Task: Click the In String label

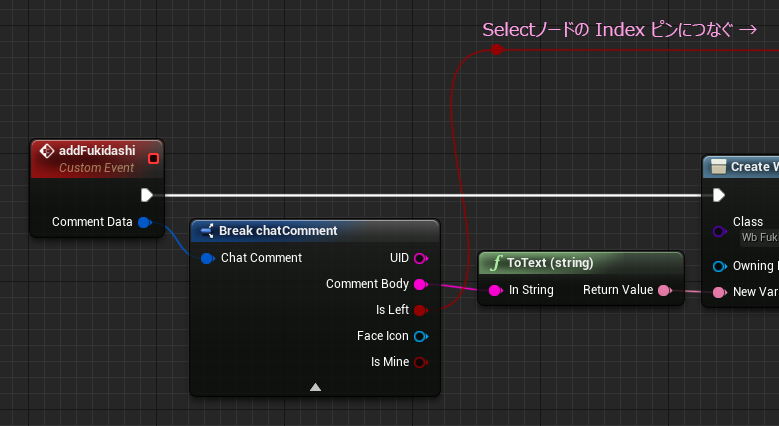Action: [x=531, y=290]
